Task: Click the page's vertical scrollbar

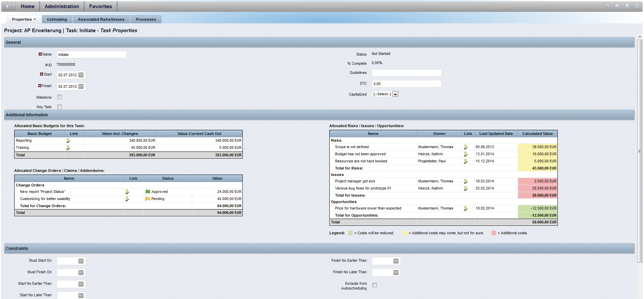Action: point(640,151)
